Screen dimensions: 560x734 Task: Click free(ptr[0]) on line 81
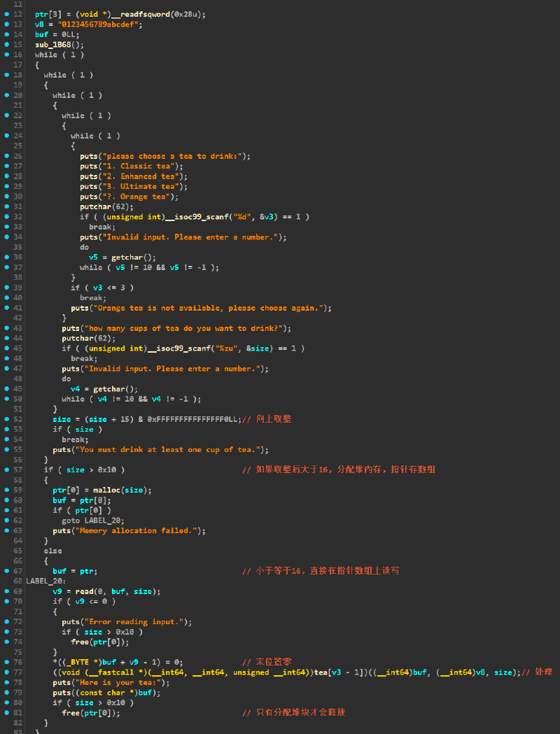[x=91, y=712]
